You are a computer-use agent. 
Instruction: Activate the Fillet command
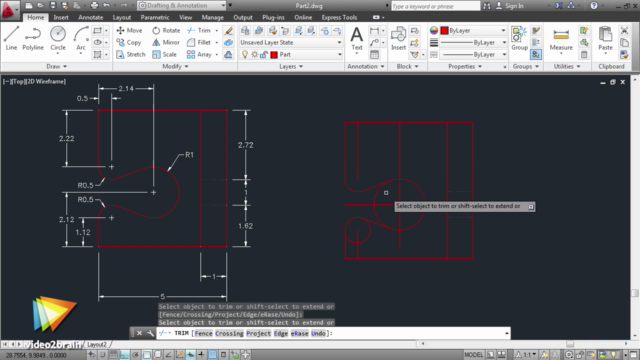(x=199, y=42)
